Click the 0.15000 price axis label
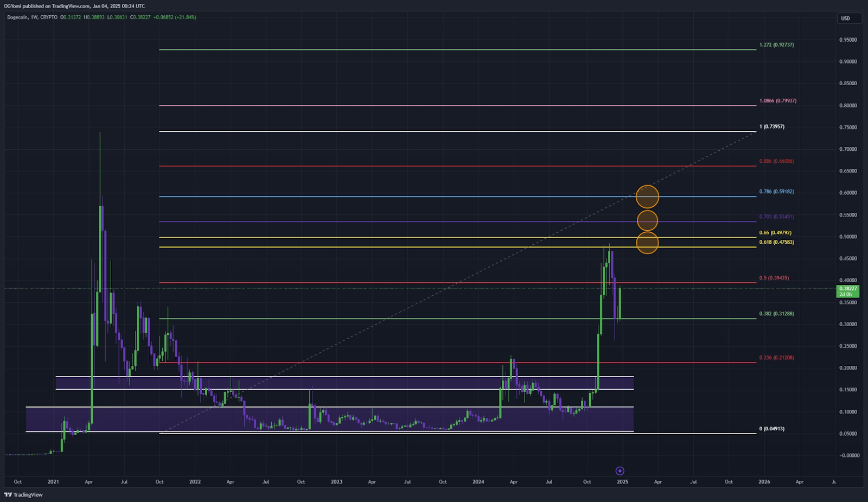This screenshot has height=502, width=868. tap(848, 390)
